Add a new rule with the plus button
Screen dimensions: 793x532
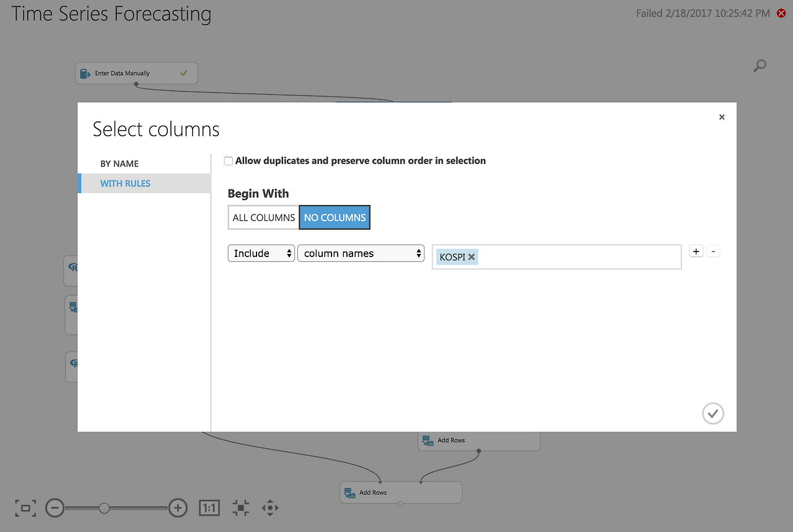pyautogui.click(x=696, y=251)
